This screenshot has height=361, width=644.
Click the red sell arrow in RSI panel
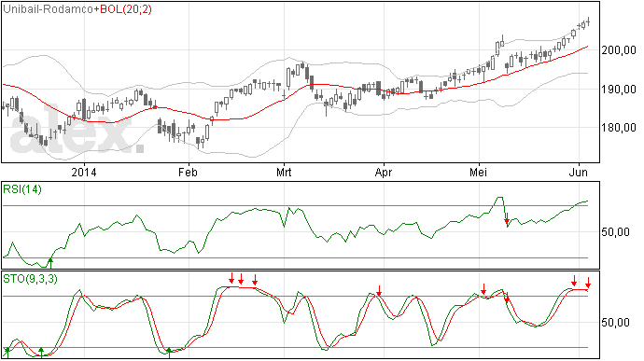click(507, 218)
